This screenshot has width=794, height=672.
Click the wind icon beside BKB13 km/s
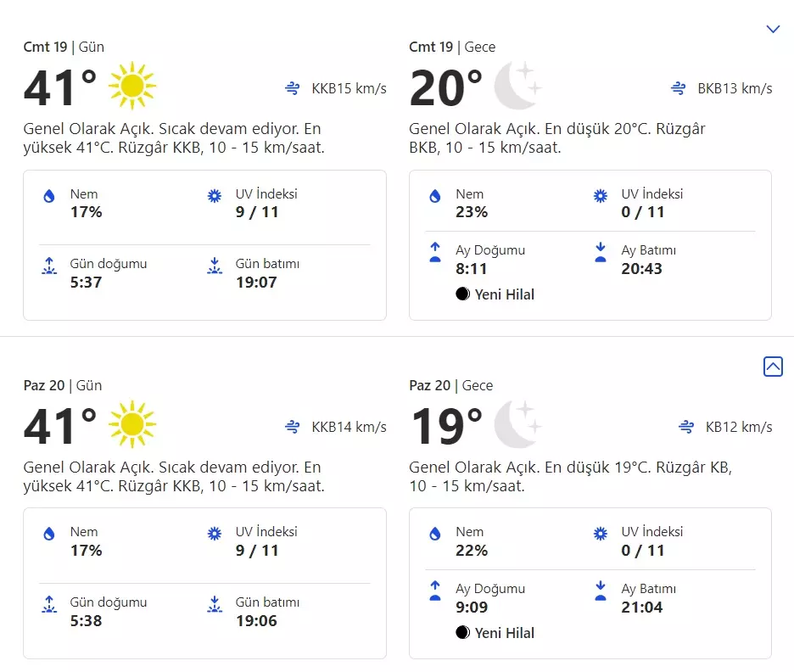(678, 88)
